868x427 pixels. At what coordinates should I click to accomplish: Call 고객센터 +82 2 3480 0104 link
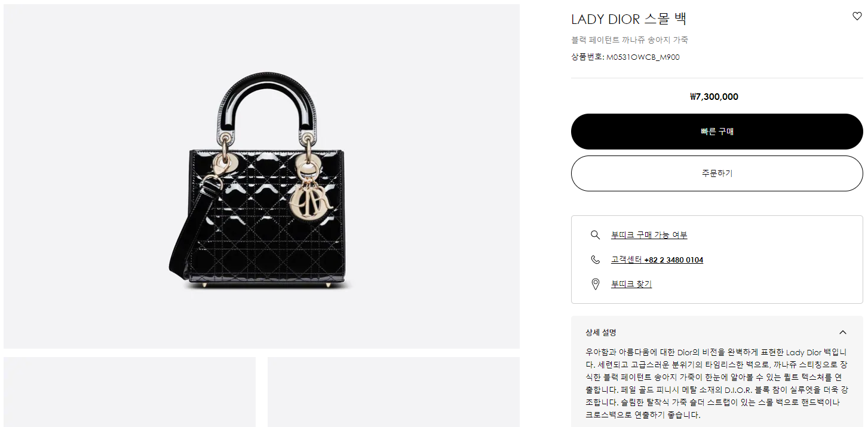pyautogui.click(x=657, y=260)
